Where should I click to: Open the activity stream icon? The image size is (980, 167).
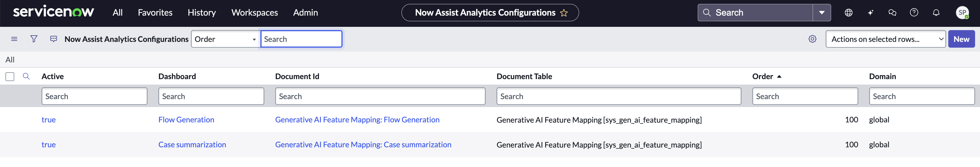click(54, 39)
